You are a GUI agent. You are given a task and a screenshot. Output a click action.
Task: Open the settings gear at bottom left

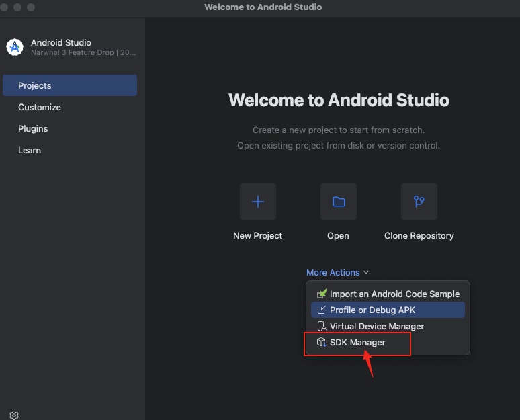pos(14,415)
